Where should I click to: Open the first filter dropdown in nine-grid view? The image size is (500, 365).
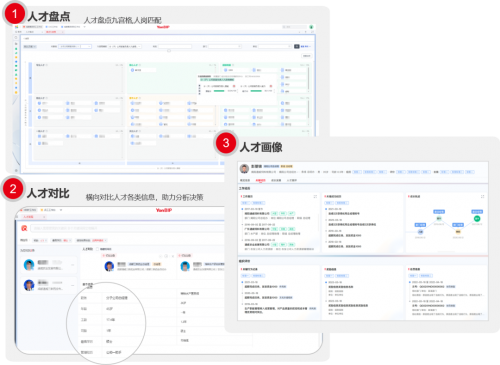75,46
